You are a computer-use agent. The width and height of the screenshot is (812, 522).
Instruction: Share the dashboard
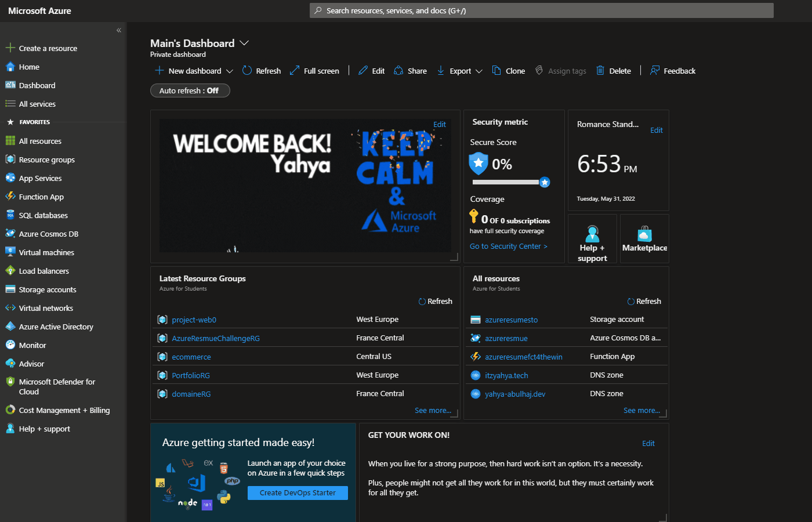(x=410, y=71)
